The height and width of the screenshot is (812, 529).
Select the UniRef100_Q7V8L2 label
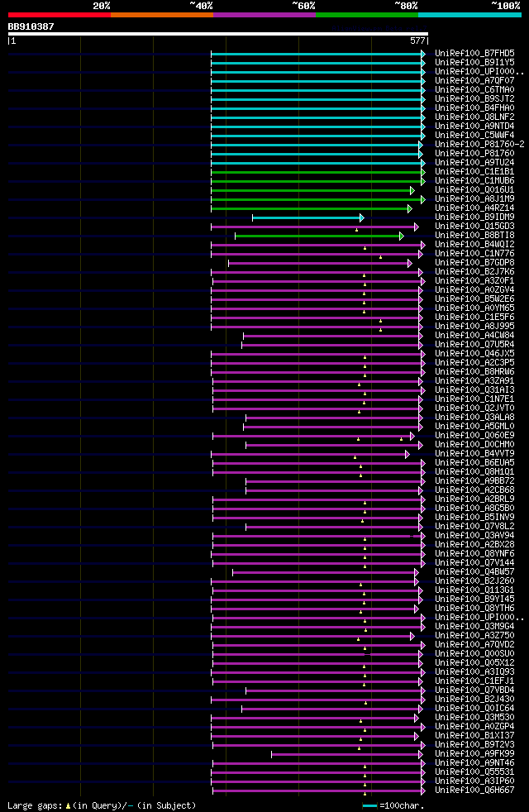tap(474, 526)
